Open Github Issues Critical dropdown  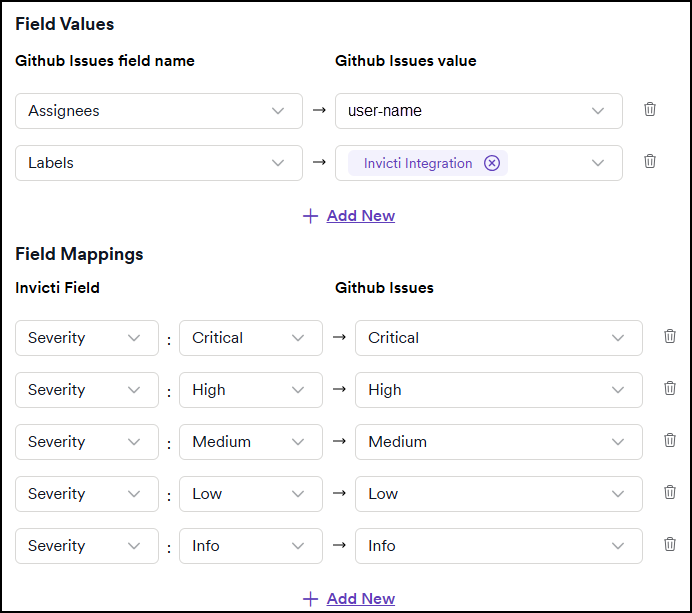(499, 338)
